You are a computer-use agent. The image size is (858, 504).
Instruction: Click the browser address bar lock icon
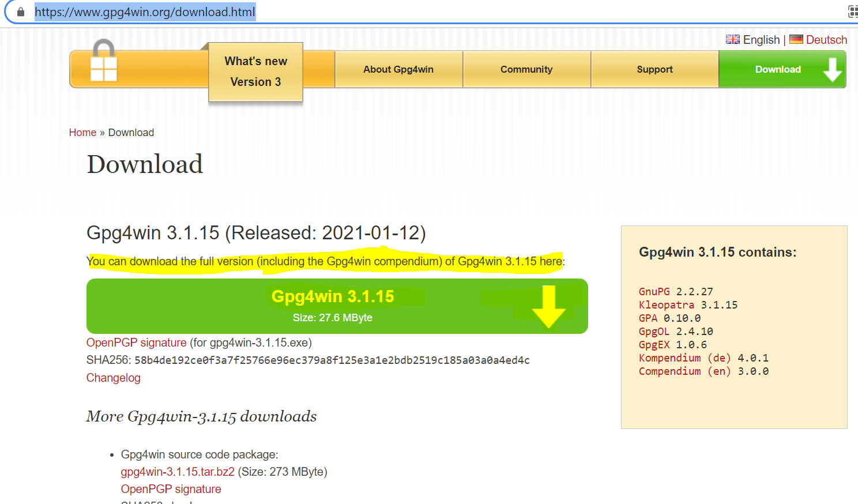[21, 12]
